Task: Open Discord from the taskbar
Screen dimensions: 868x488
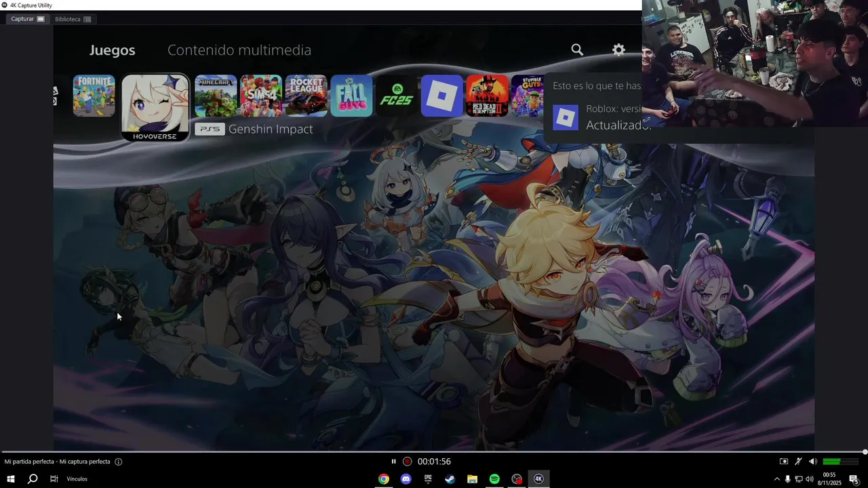Action: pos(406,479)
